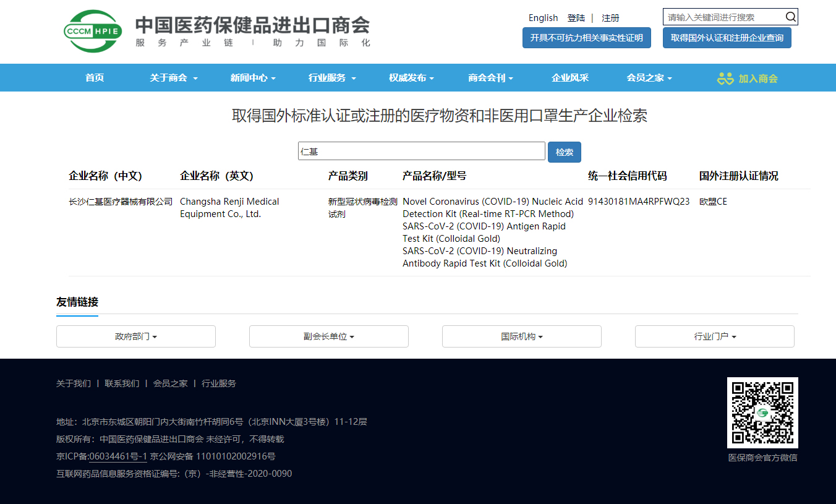Go to the 首页 home menu item
This screenshot has height=504, width=836.
point(95,78)
